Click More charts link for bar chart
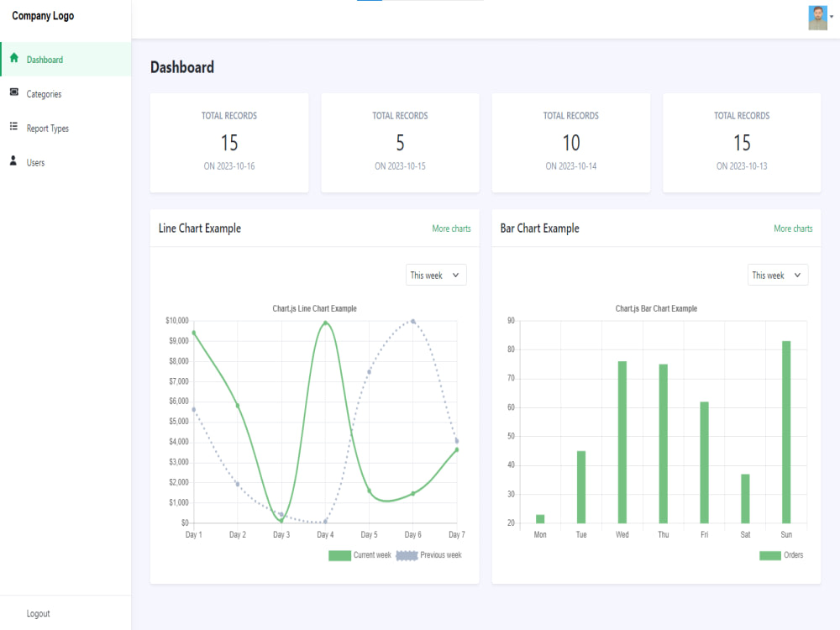Screen dimensions: 840x630 pos(793,228)
